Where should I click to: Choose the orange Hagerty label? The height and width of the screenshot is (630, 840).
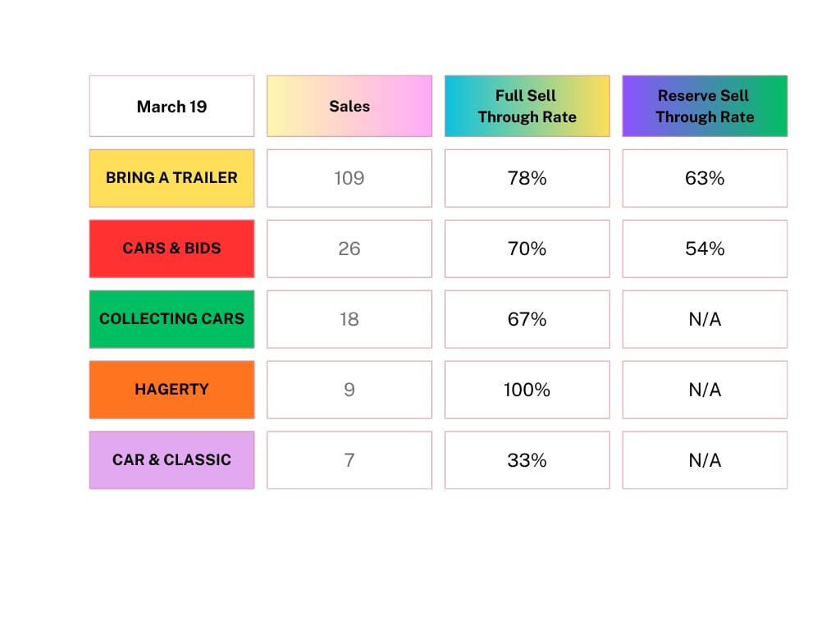pyautogui.click(x=171, y=390)
